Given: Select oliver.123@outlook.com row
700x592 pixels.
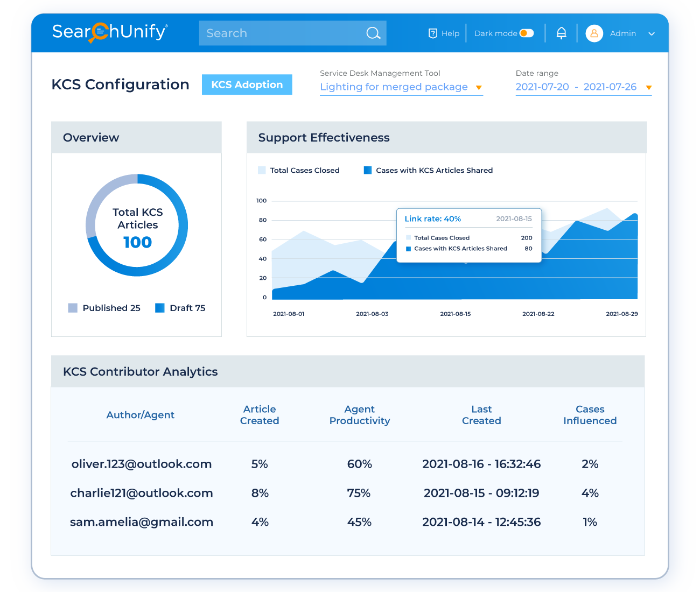Looking at the screenshot, I should coord(345,464).
